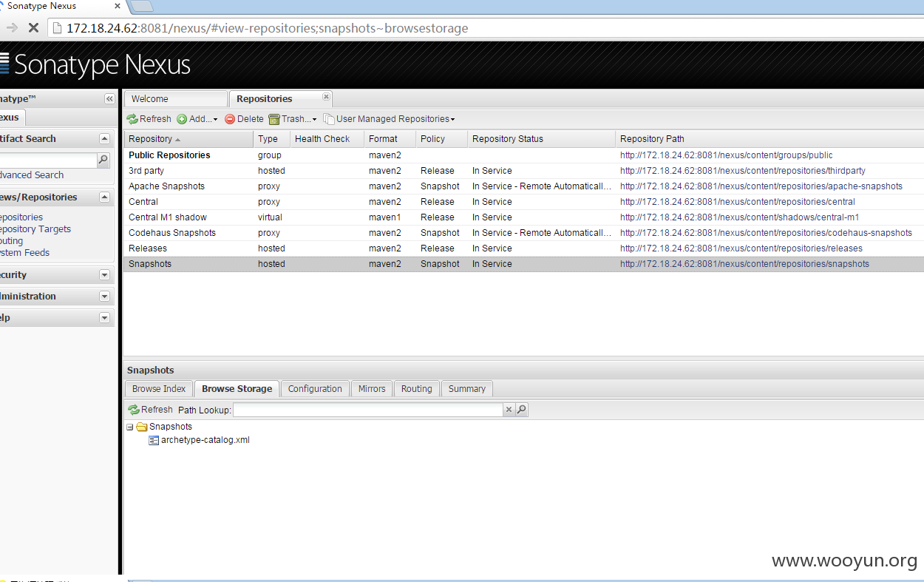Click the Policy column header
The image size is (924, 582).
click(441, 139)
